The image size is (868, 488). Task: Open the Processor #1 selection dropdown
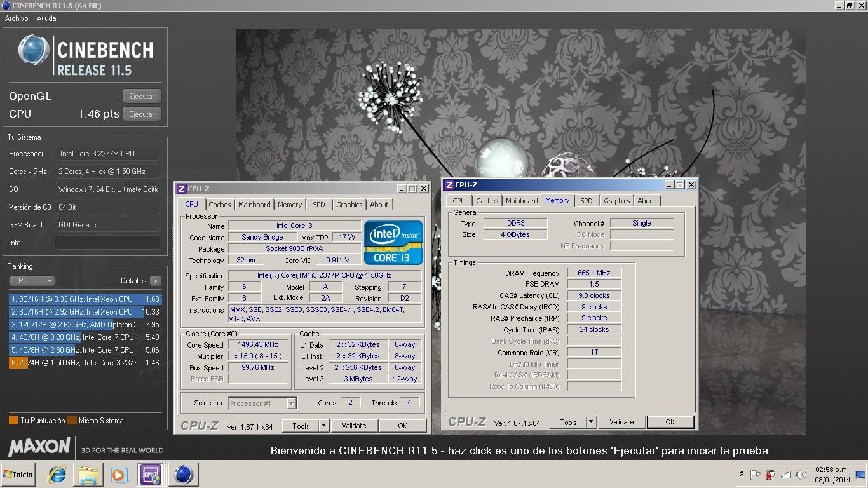262,403
